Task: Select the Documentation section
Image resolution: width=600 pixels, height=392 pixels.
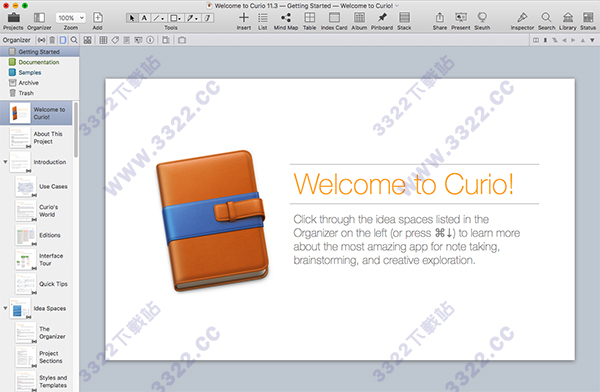Action: point(39,62)
